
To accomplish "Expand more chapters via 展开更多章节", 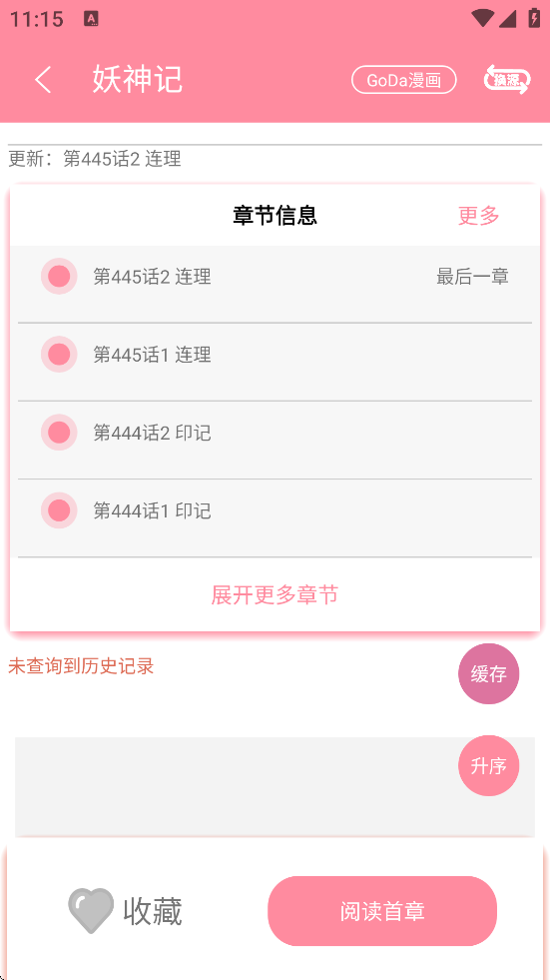I will tap(275, 595).
